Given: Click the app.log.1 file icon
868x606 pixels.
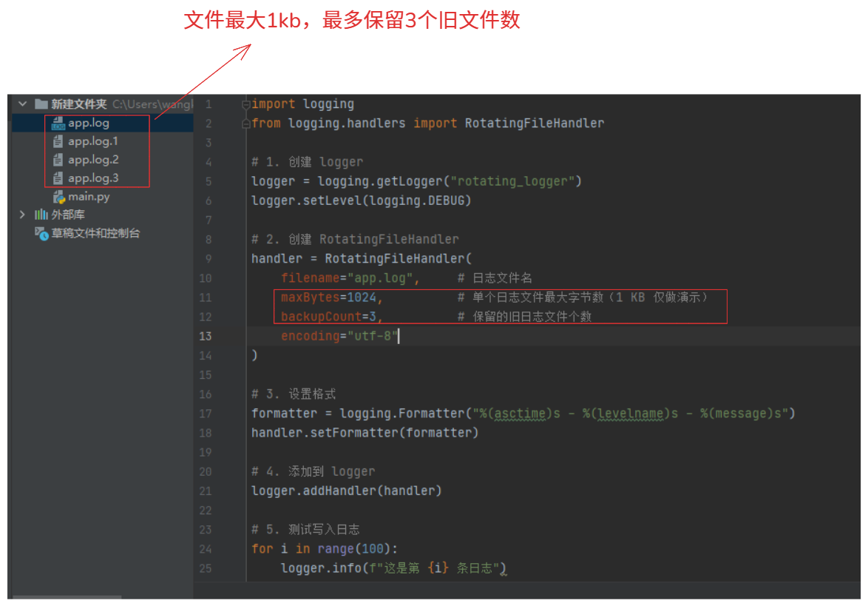Looking at the screenshot, I should [x=58, y=141].
